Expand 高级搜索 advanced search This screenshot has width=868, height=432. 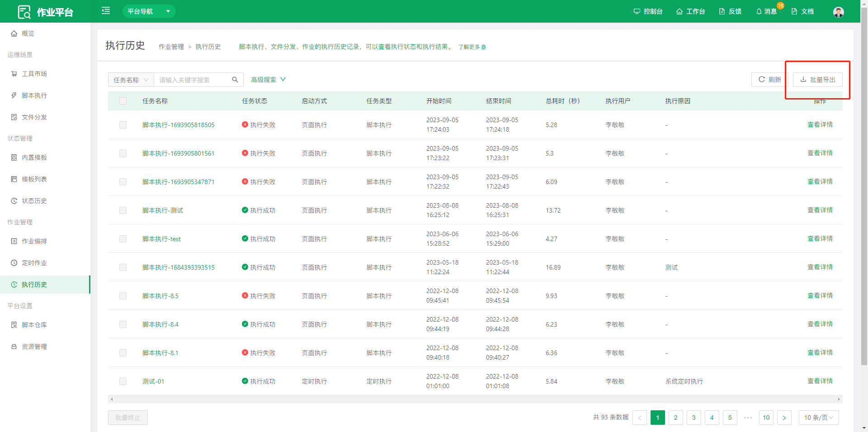(268, 80)
